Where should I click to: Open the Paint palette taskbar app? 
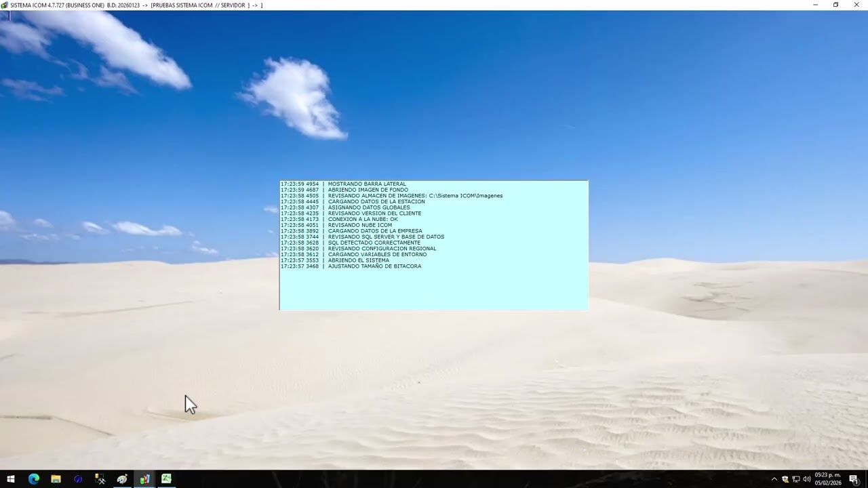(x=122, y=479)
